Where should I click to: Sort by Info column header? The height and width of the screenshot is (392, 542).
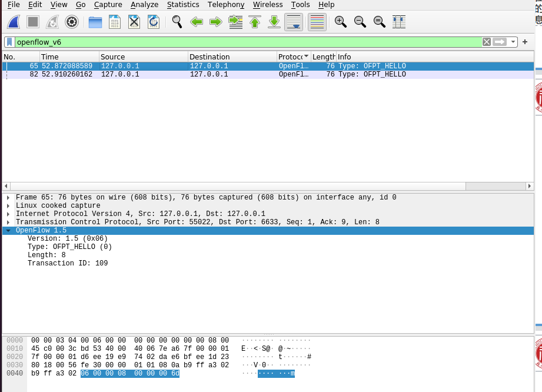435,57
